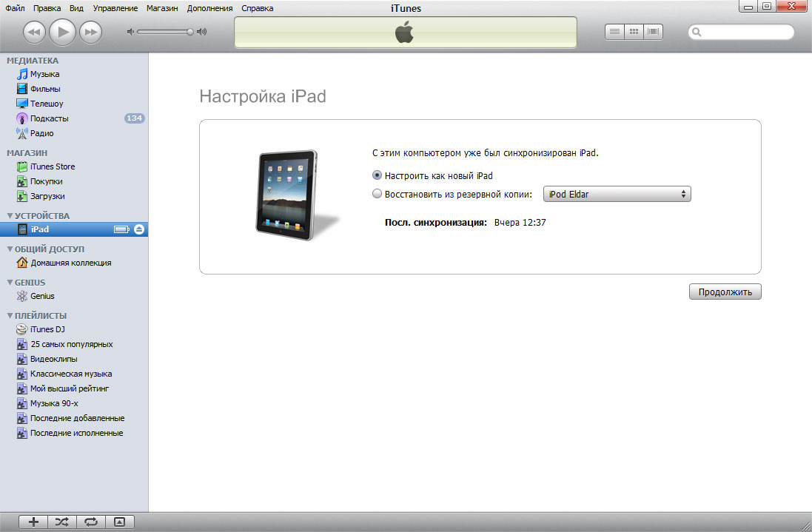Screen dimensions: 812x532
Task: Skip forward with the next track button
Action: [x=90, y=32]
